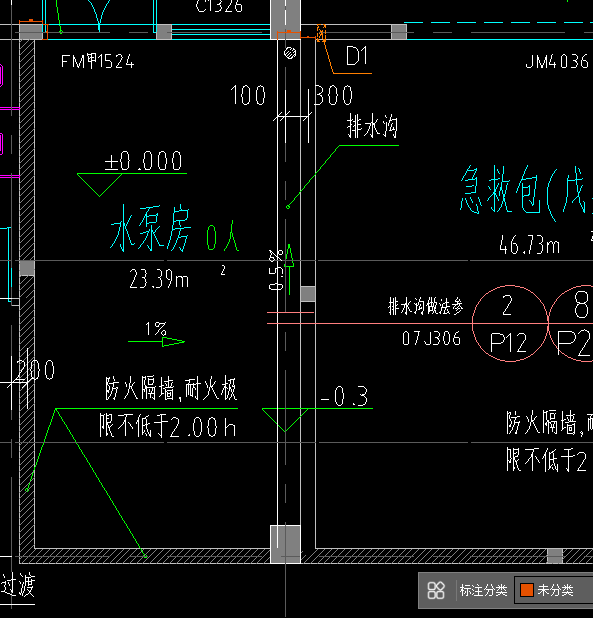Select the 急救包 room name text
Viewport: 593px width, 618px height.
(x=526, y=194)
